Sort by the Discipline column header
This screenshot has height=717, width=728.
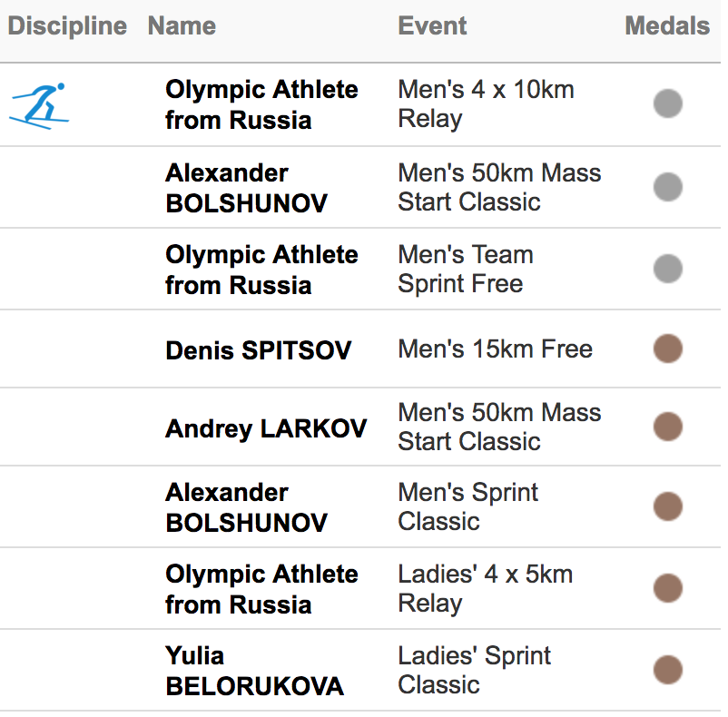[x=67, y=26]
